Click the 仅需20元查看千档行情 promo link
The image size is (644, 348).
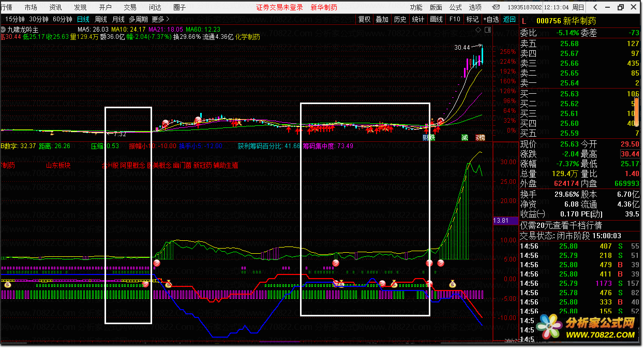click(x=561, y=225)
